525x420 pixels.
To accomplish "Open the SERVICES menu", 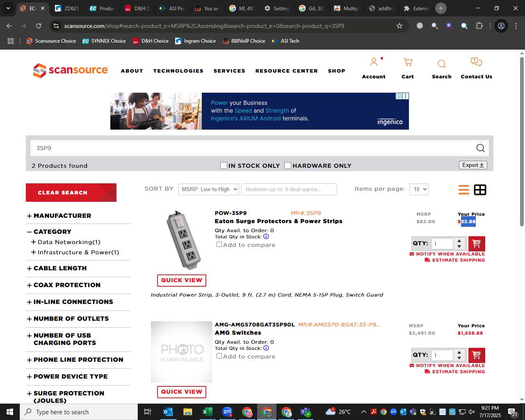I will coord(229,71).
